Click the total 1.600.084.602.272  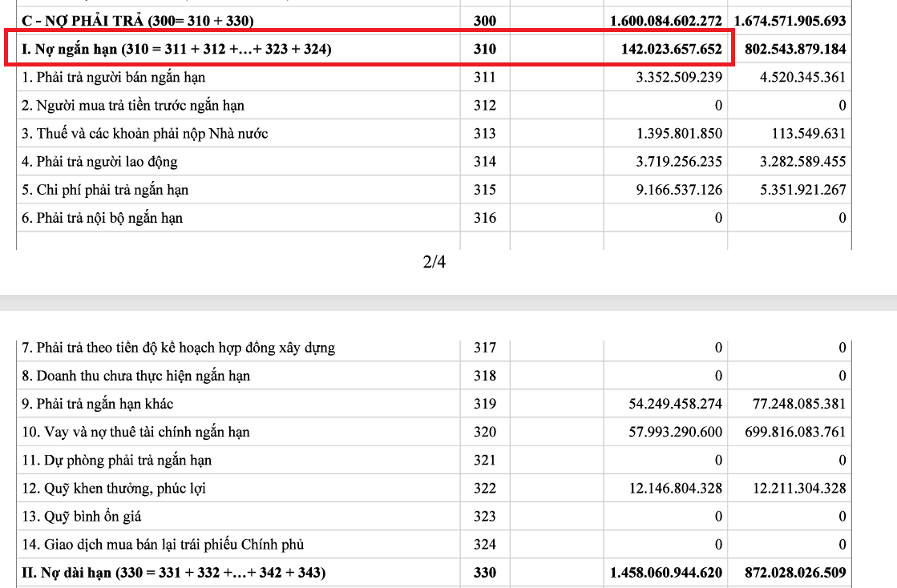point(665,20)
